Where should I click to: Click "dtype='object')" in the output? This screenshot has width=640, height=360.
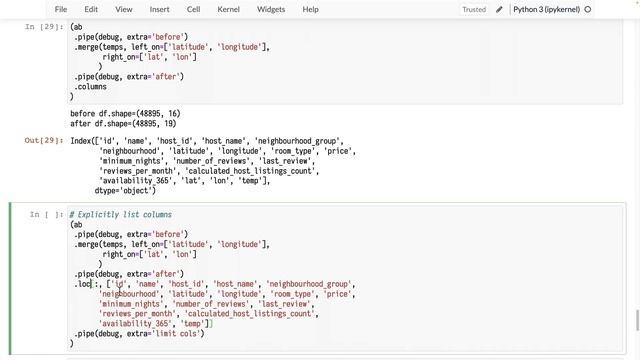click(x=125, y=191)
